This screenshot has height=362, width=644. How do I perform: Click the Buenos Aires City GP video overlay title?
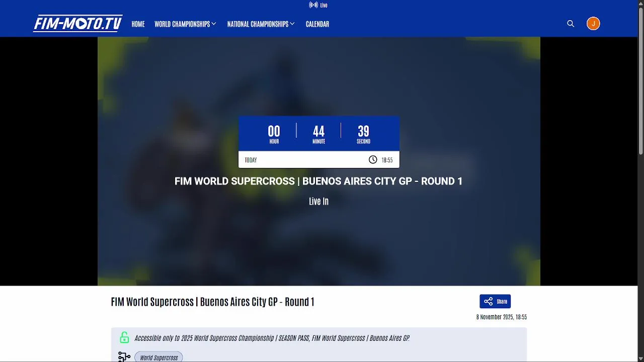pyautogui.click(x=318, y=181)
